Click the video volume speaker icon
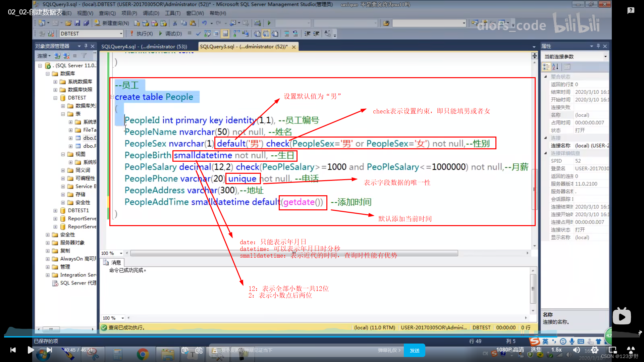Image resolution: width=644 pixels, height=362 pixels. pyautogui.click(x=576, y=350)
